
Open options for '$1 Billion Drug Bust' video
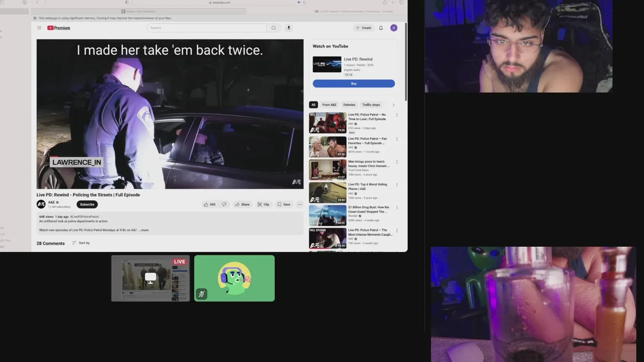click(397, 208)
